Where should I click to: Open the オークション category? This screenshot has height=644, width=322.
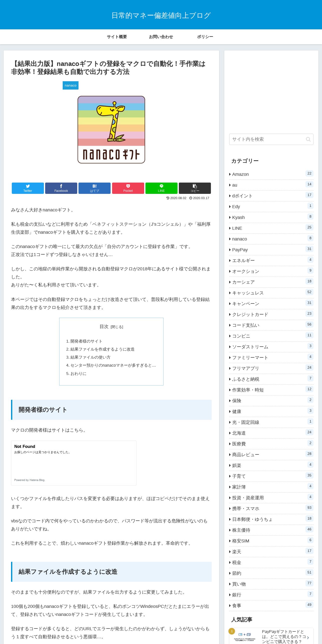point(271,271)
